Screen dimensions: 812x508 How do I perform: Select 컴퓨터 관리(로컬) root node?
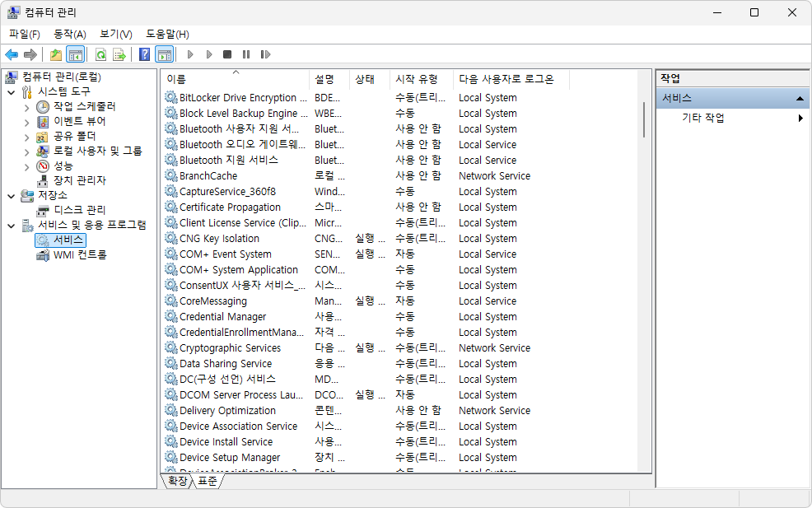point(61,77)
